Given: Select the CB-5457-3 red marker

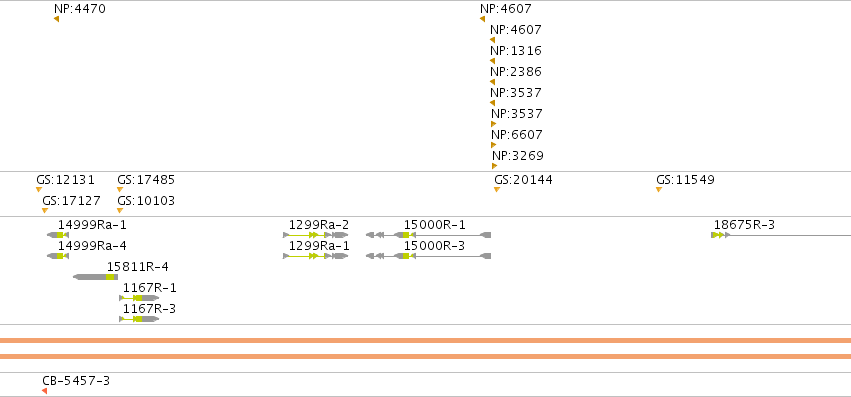Looking at the screenshot, I should 45,391.
